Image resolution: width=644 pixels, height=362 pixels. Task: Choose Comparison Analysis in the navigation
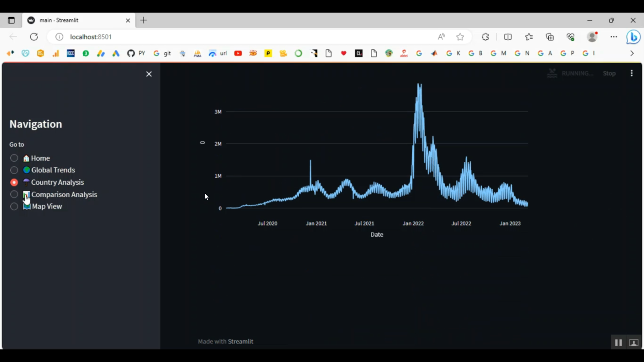[x=14, y=194]
